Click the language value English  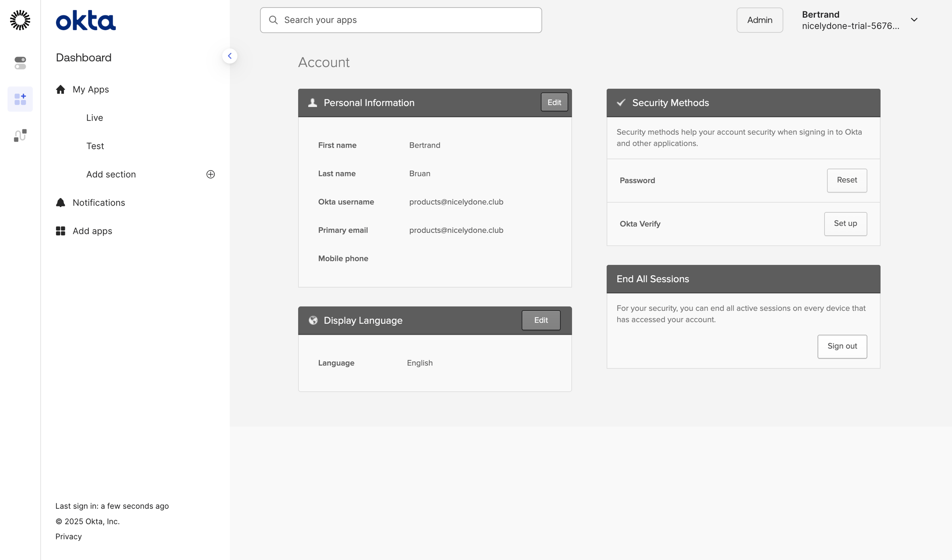pyautogui.click(x=420, y=363)
